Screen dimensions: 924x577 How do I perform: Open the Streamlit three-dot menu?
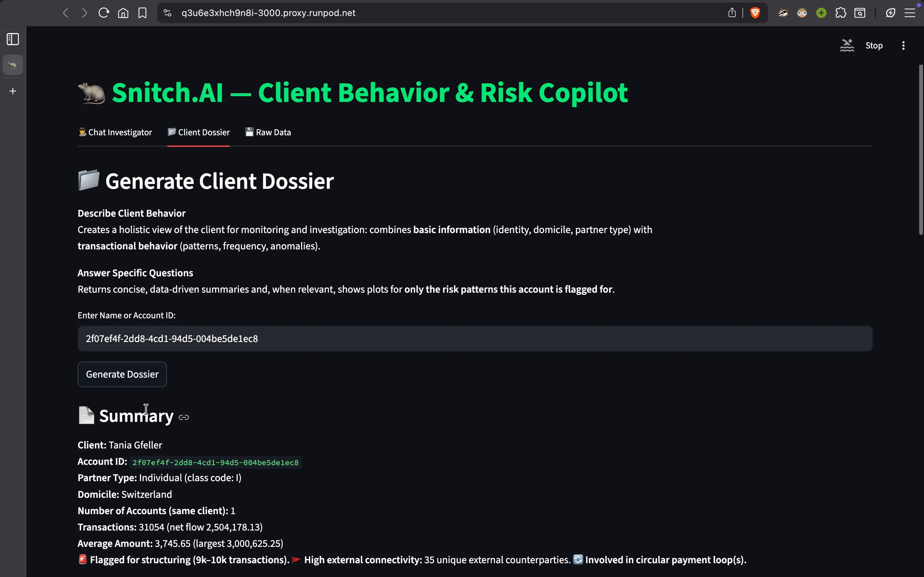click(903, 46)
